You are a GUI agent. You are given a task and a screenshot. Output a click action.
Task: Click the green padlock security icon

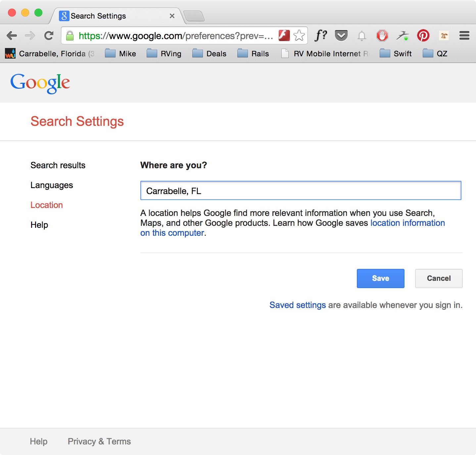pyautogui.click(x=70, y=35)
